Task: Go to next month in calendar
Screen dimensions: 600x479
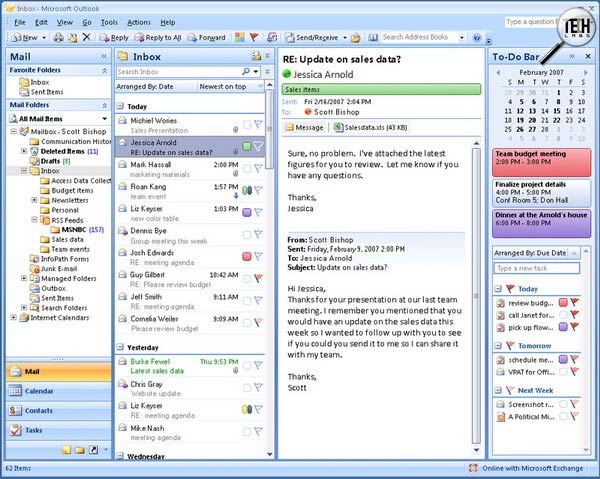Action: [585, 72]
